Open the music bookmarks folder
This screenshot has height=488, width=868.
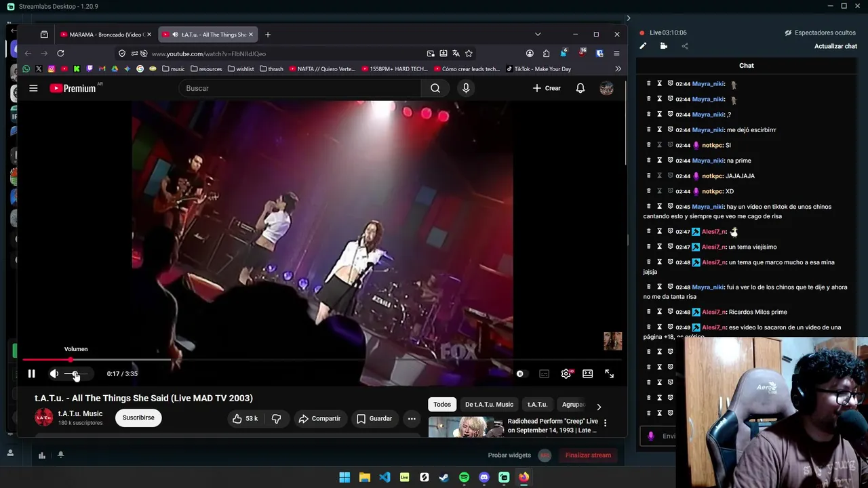point(174,68)
